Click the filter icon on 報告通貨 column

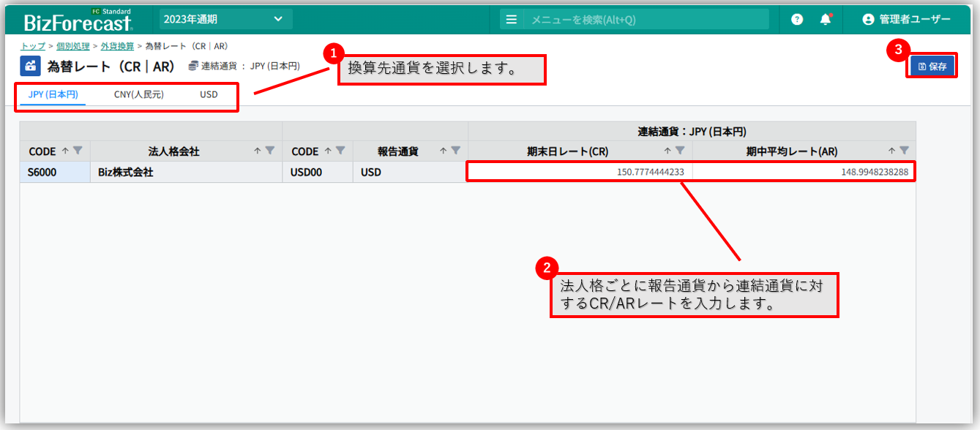pos(456,151)
